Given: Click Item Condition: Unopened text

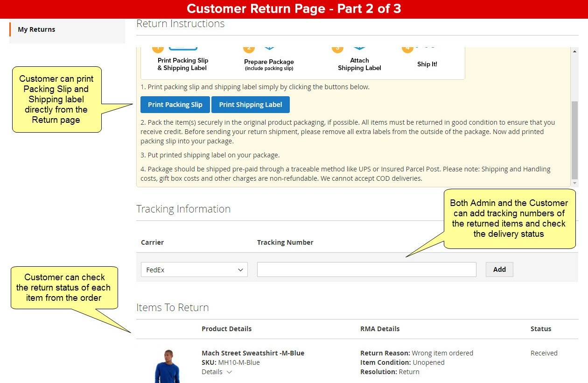Looking at the screenshot, I should (x=402, y=362).
